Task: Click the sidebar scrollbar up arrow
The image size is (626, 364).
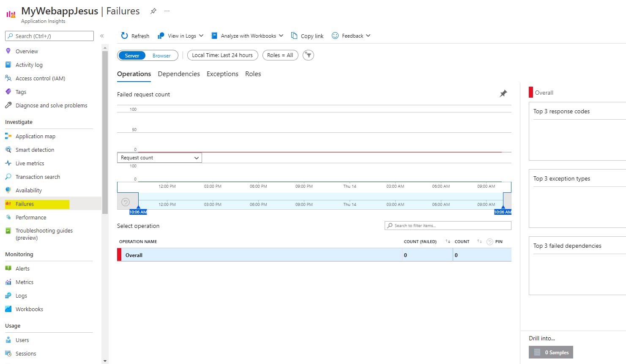Action: tap(105, 47)
